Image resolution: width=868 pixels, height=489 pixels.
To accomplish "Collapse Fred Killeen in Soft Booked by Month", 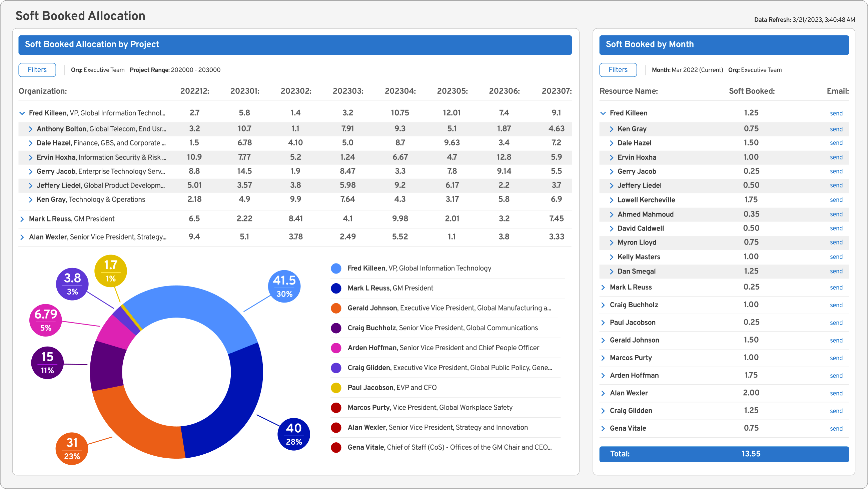I will [603, 113].
